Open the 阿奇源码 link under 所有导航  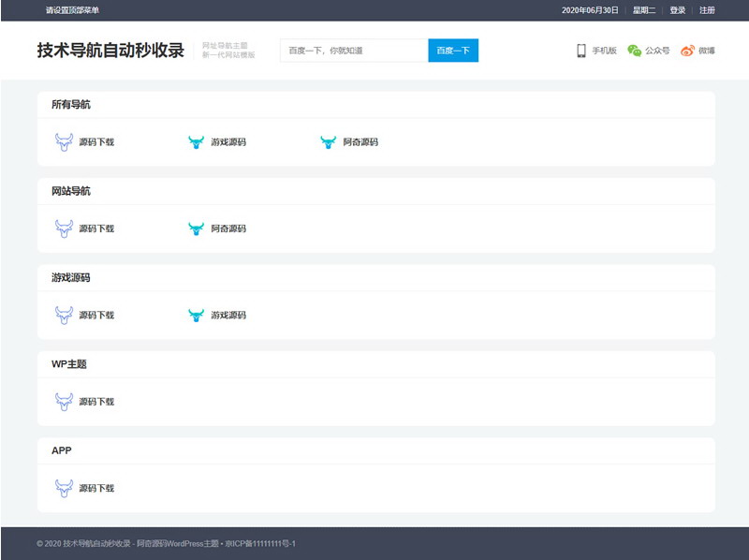coord(362,142)
